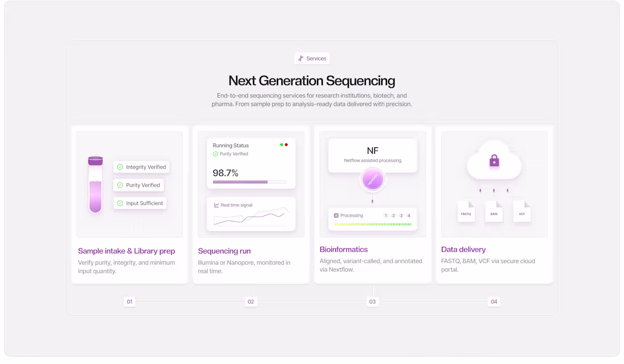The width and height of the screenshot is (624, 364).
Task: Click the 98.7% progress bar
Action: click(250, 182)
